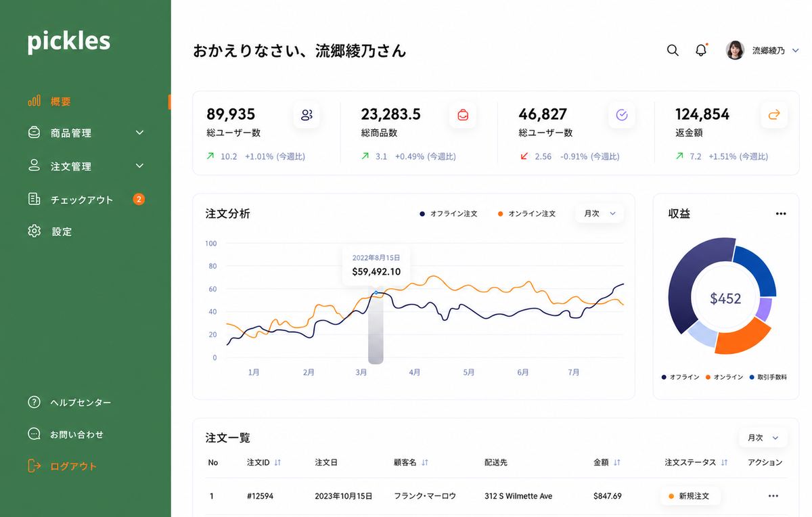
Task: Click the small light purple donut segment
Action: click(x=765, y=309)
